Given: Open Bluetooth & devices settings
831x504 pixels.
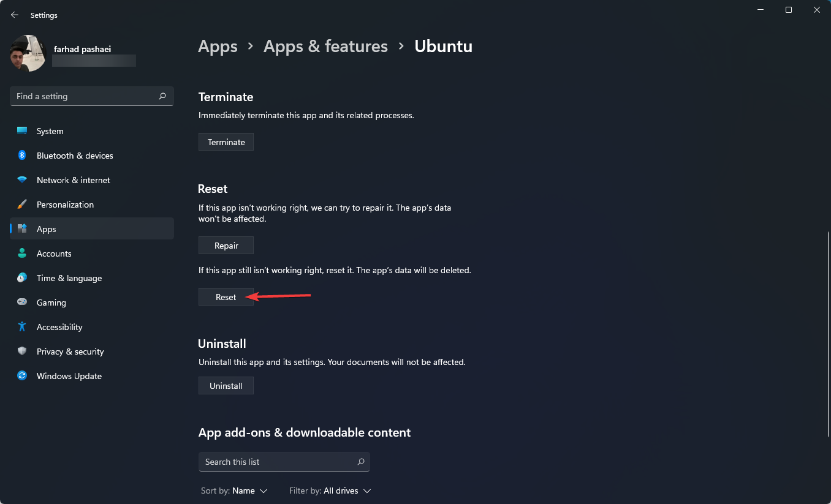Looking at the screenshot, I should [21, 155].
